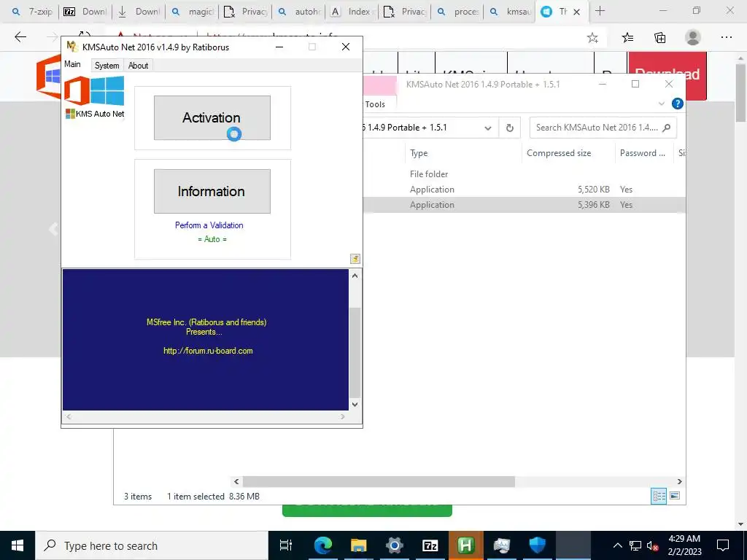Open the notification center icon

coord(723,545)
